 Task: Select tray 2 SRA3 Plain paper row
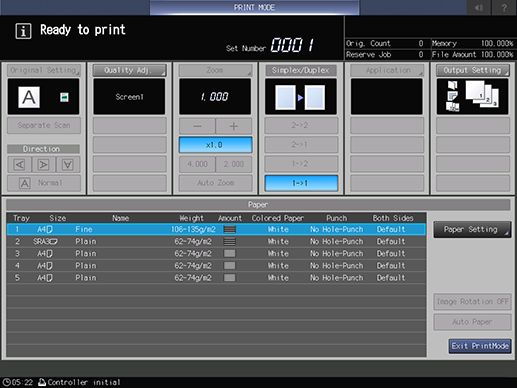click(216, 242)
